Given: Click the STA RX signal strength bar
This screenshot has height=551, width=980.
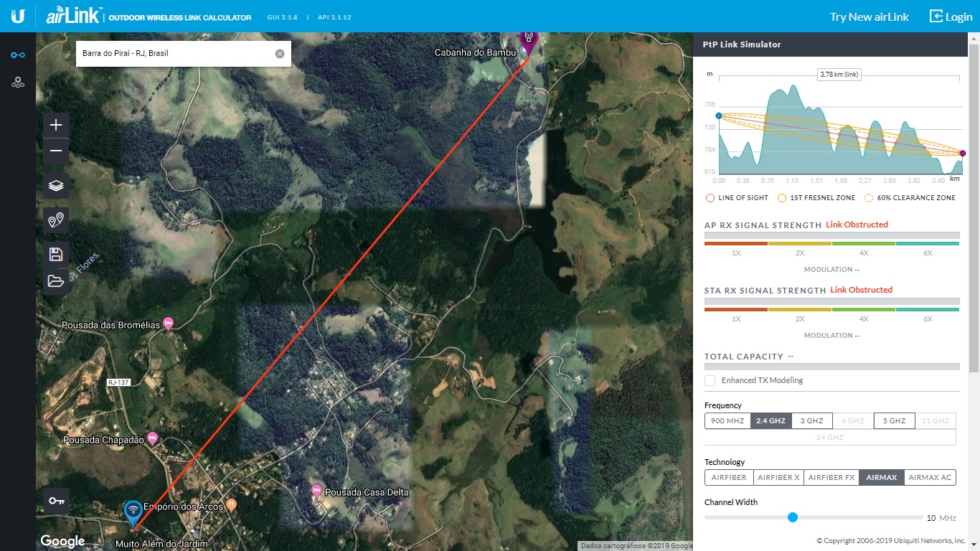Looking at the screenshot, I should (832, 301).
